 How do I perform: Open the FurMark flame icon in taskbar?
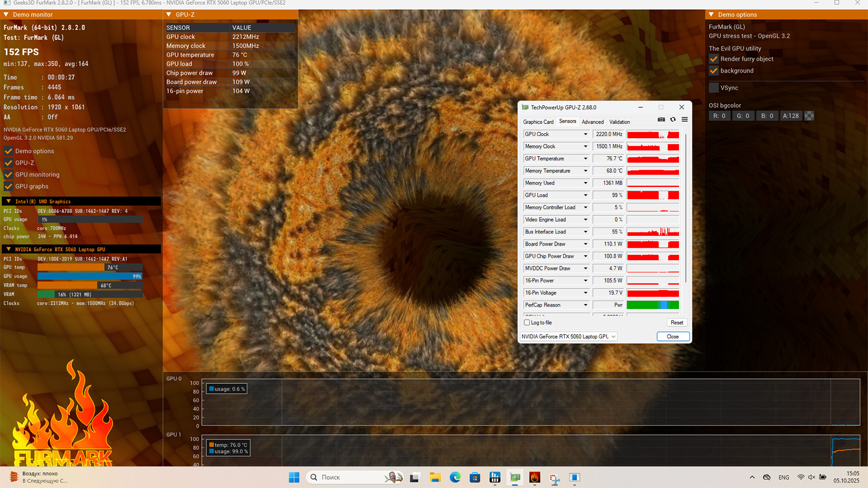click(534, 477)
